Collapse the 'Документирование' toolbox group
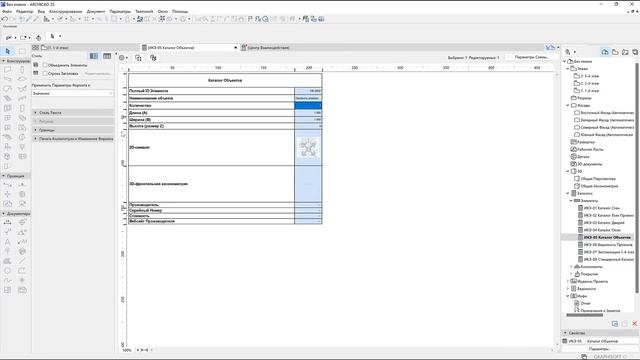The height and width of the screenshot is (360, 640). tap(4, 214)
